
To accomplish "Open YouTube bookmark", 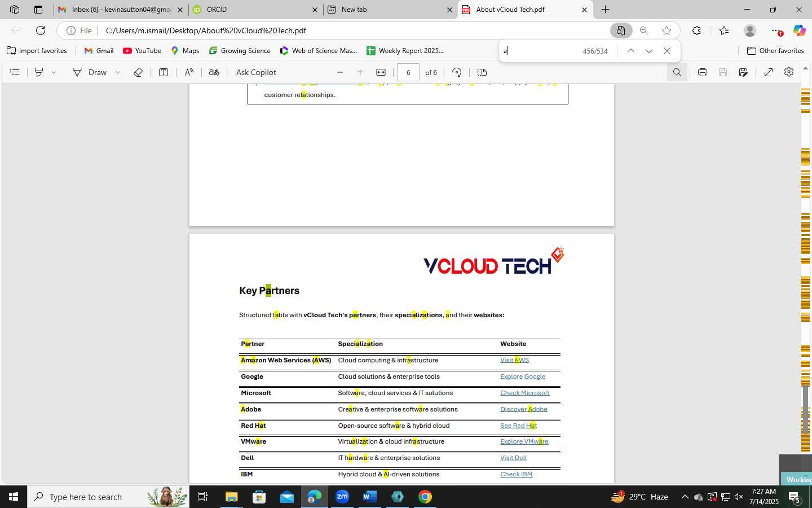I will [x=142, y=51].
